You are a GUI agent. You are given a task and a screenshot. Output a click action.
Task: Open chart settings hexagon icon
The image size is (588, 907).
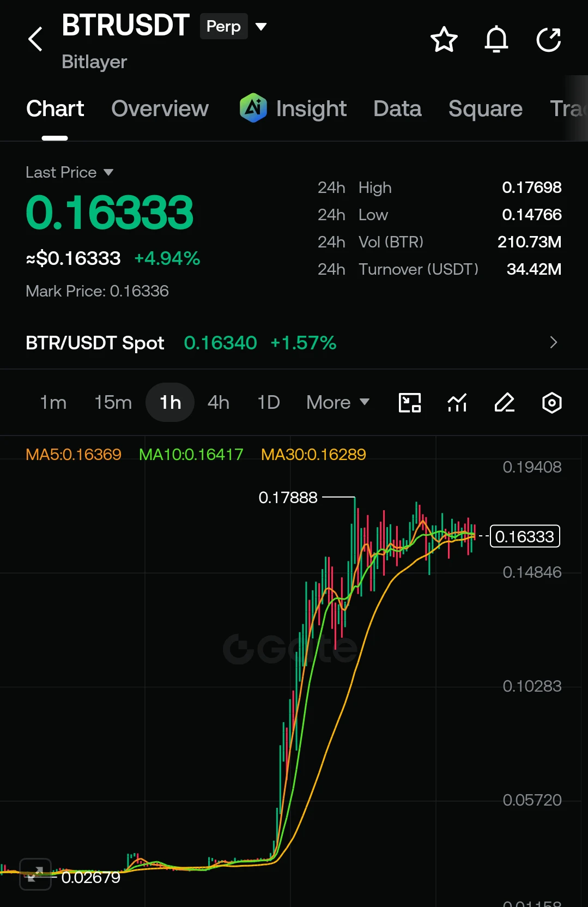coord(551,403)
